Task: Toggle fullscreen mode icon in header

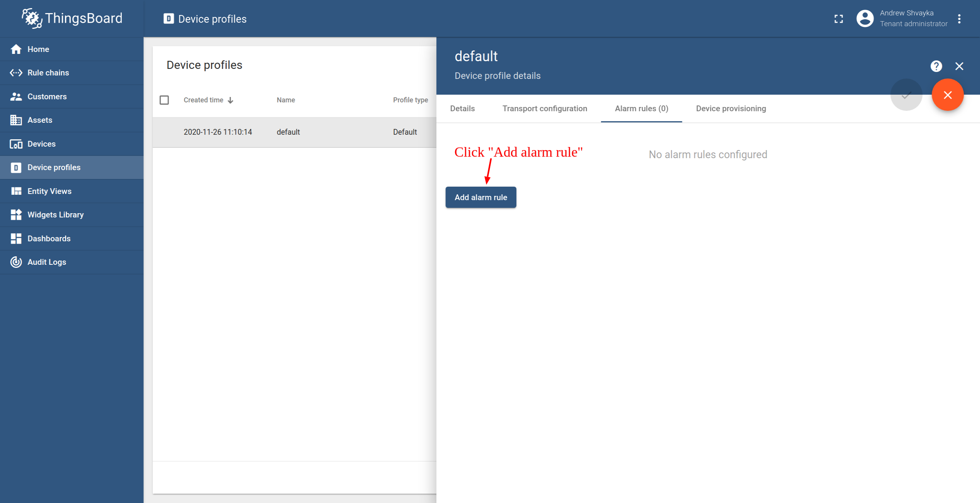Action: point(839,19)
